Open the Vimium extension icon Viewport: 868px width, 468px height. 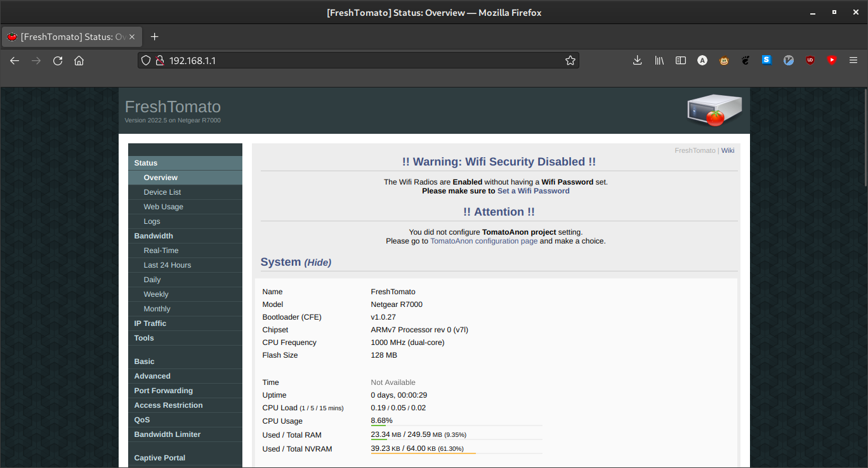click(x=789, y=60)
